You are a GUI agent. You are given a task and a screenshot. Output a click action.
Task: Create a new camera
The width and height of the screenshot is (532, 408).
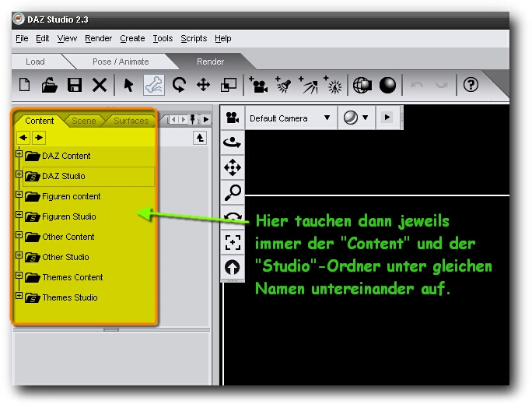click(258, 85)
